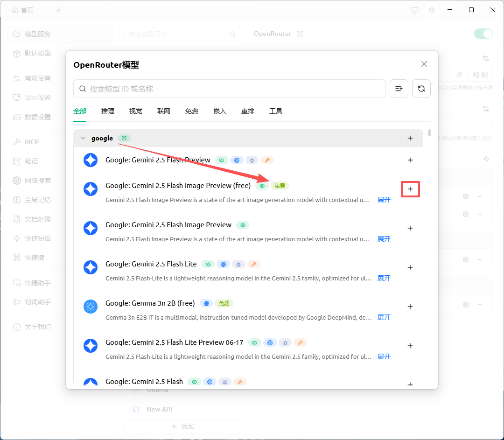
Task: Click the model list scrollbar thumb
Action: 429,133
